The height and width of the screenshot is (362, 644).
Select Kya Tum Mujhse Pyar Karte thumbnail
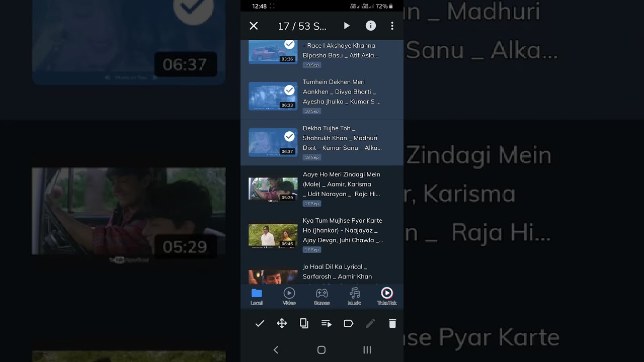pyautogui.click(x=273, y=235)
